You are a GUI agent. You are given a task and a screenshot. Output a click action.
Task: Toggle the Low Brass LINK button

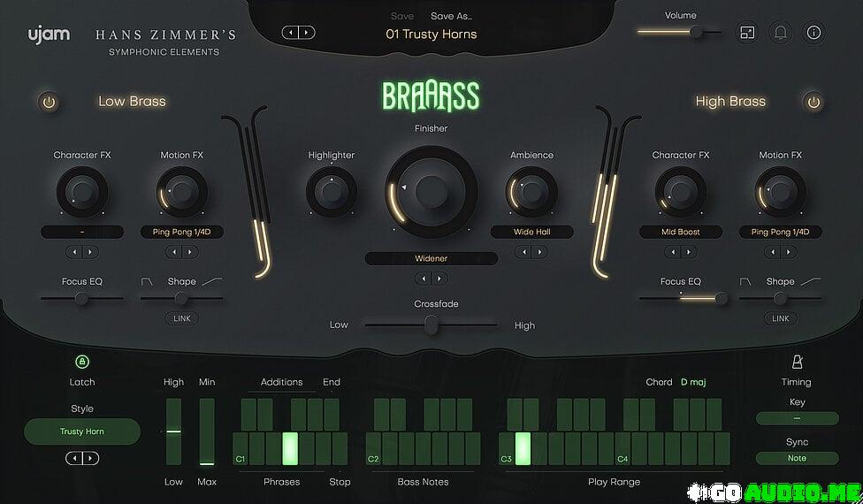click(x=181, y=318)
